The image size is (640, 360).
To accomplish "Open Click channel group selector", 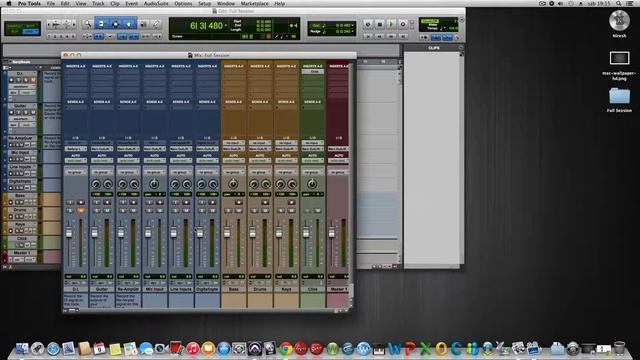I will (312, 172).
